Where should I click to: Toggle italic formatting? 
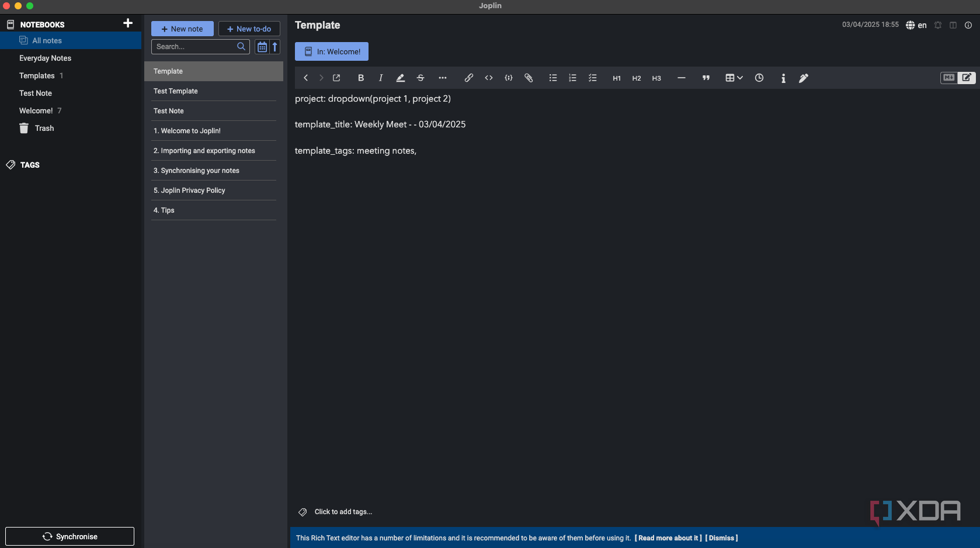pos(381,78)
